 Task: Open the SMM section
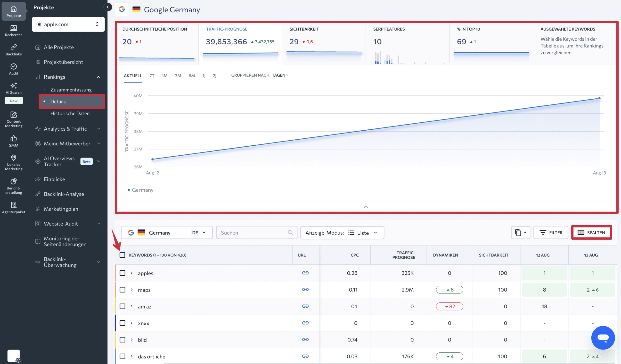pyautogui.click(x=14, y=141)
